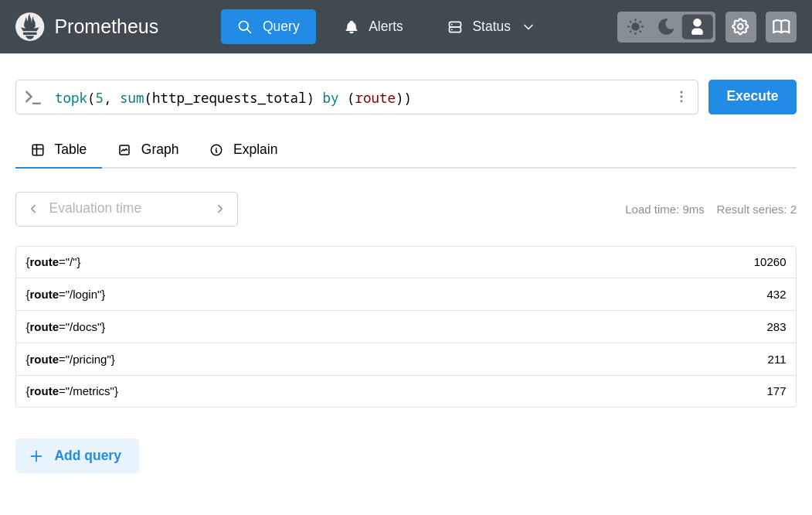Step evaluation time forward

[x=219, y=209]
